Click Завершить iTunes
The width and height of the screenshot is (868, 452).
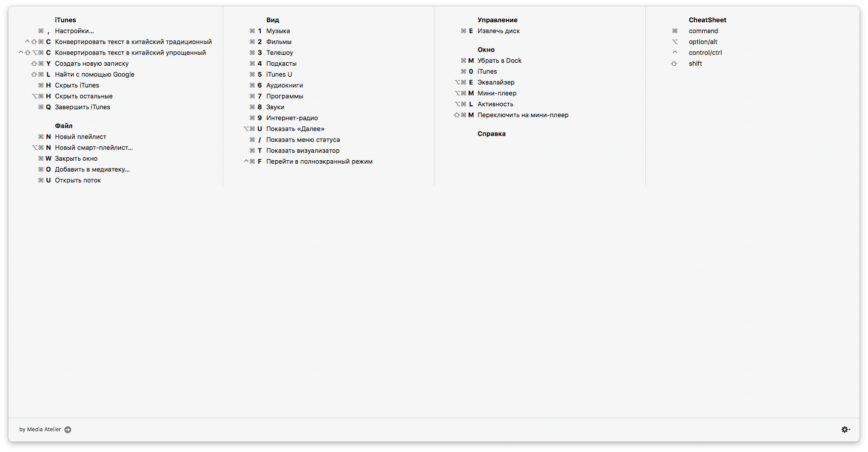(83, 107)
